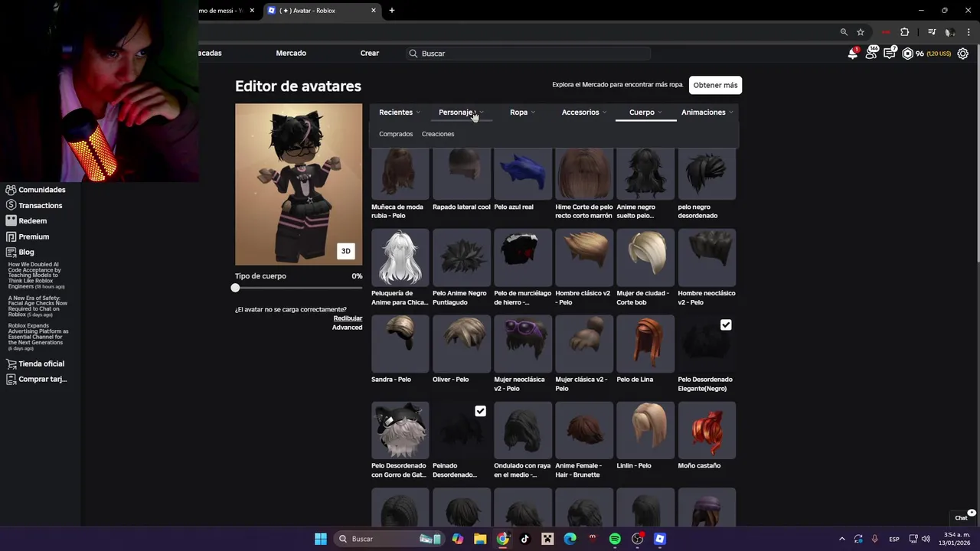
Task: Select the Oliver - Pelo hair
Action: [462, 344]
